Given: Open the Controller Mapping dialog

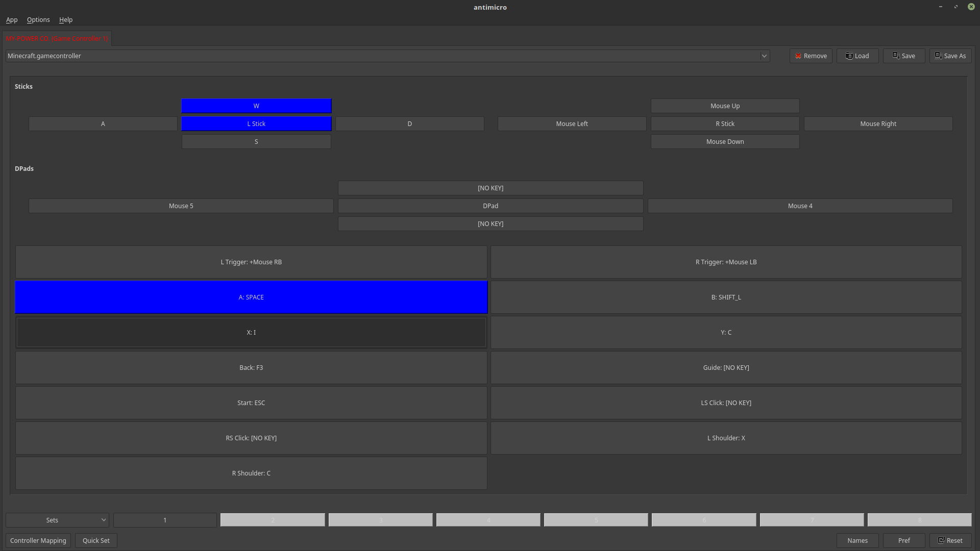Looking at the screenshot, I should [38, 540].
